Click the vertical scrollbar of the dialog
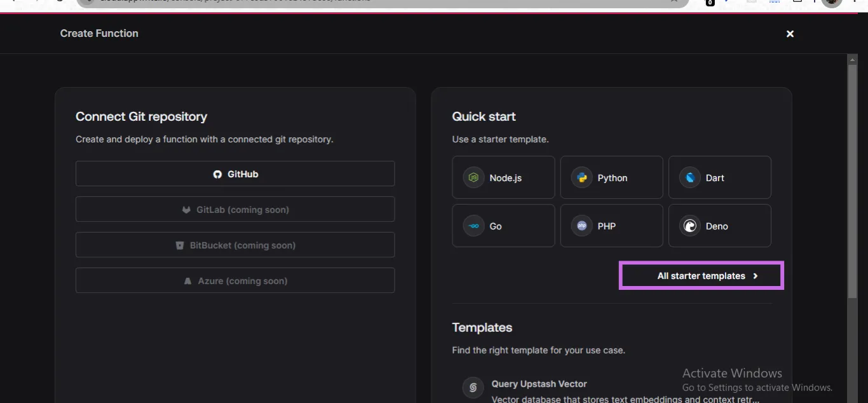This screenshot has height=403, width=868. (853, 181)
